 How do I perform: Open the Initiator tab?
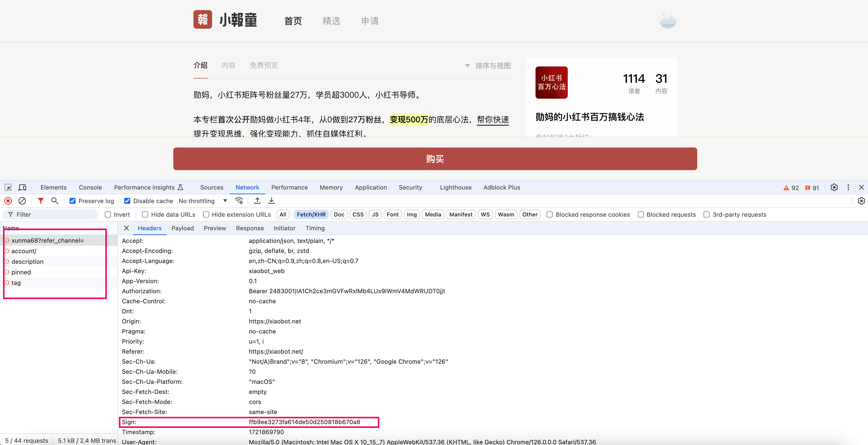[x=284, y=228]
